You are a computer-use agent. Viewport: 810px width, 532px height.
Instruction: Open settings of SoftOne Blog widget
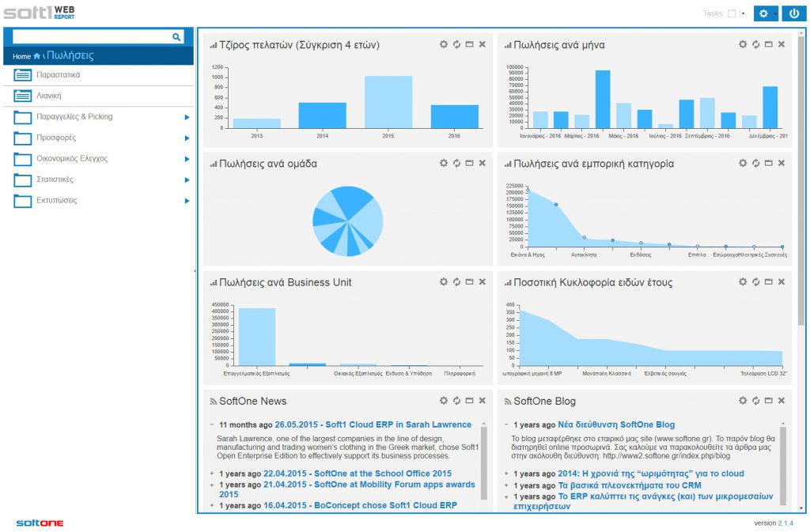coord(742,401)
